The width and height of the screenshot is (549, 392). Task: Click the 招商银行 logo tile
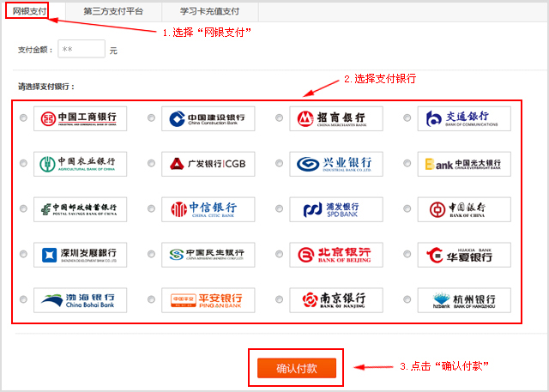(336, 119)
